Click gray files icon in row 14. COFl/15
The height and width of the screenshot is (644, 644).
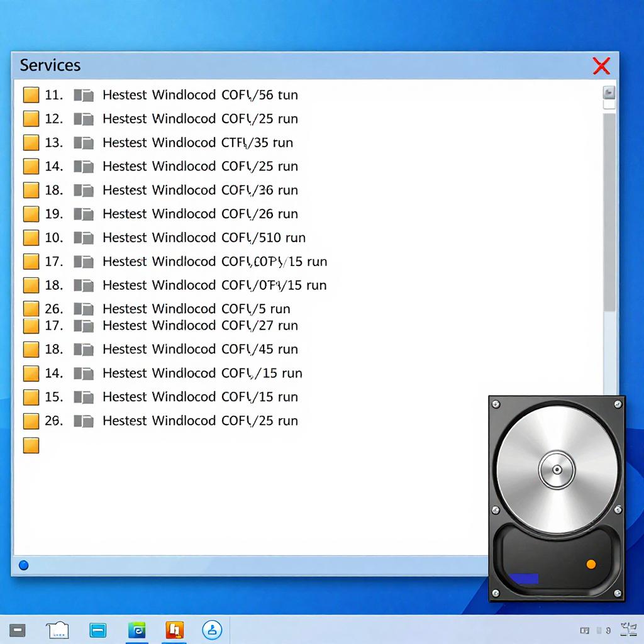point(84,374)
